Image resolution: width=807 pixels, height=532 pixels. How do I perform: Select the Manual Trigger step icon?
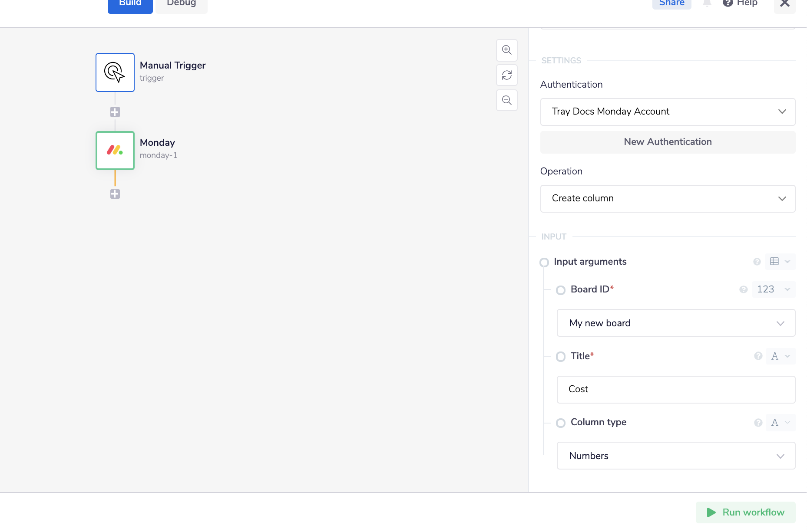115,72
